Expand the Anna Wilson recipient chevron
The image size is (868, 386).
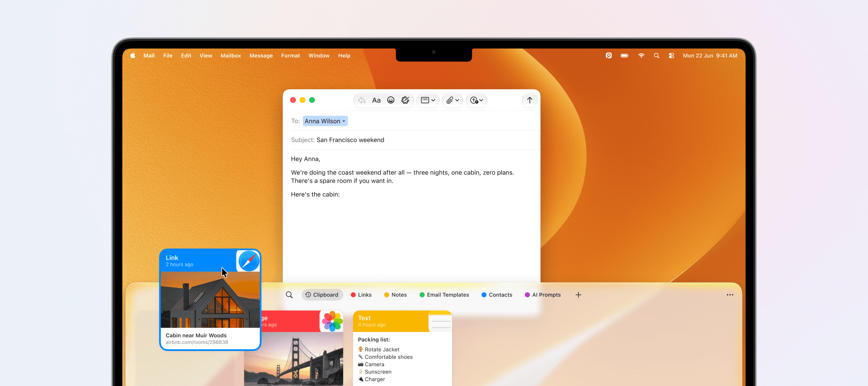point(344,121)
